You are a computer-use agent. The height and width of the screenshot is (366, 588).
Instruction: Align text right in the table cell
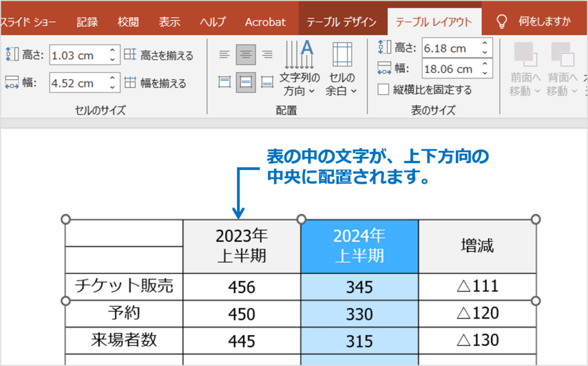267,55
